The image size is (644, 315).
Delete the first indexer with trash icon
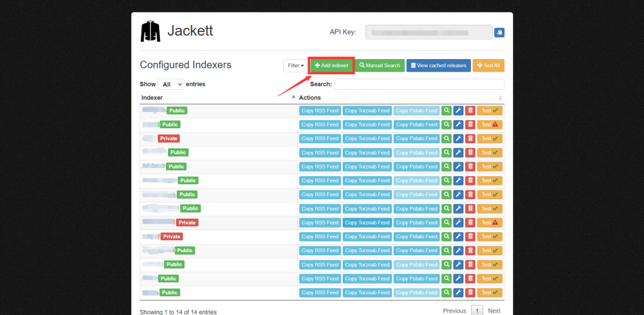470,111
